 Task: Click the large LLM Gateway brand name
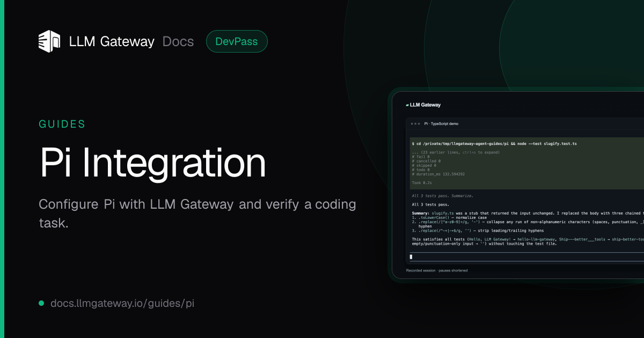click(112, 41)
